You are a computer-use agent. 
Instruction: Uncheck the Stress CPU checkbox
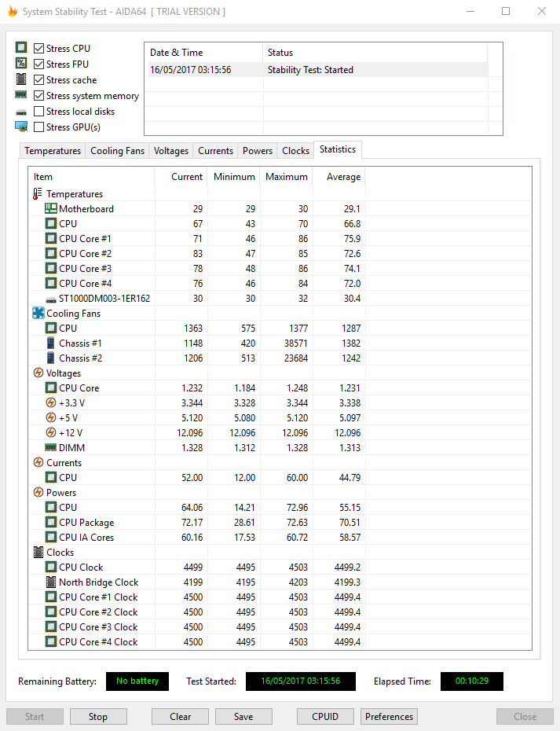39,49
